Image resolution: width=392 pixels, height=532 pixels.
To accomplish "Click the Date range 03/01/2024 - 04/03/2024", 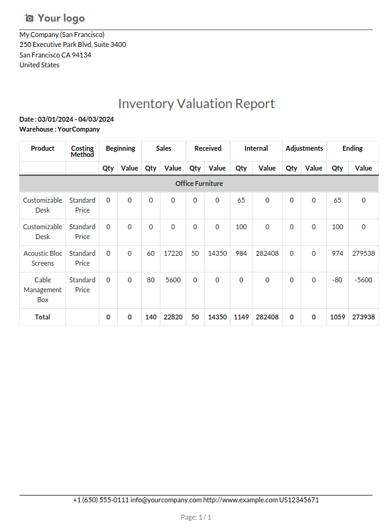I will coord(75,119).
